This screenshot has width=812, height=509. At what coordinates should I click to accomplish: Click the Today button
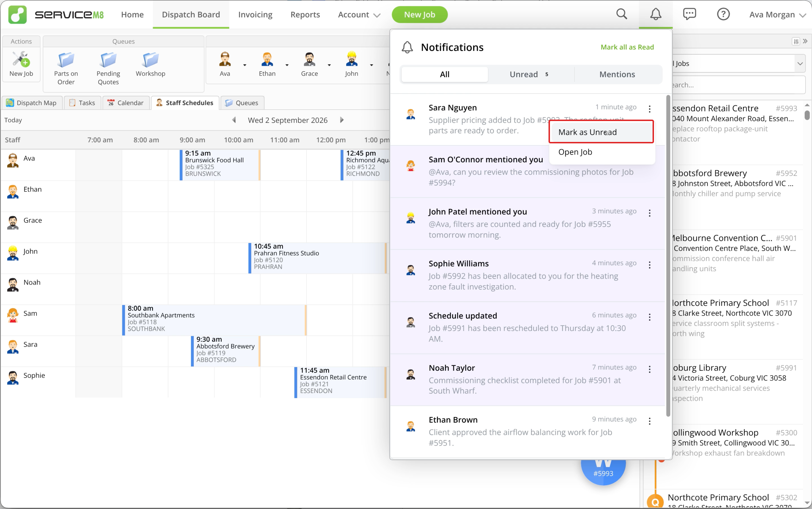13,120
